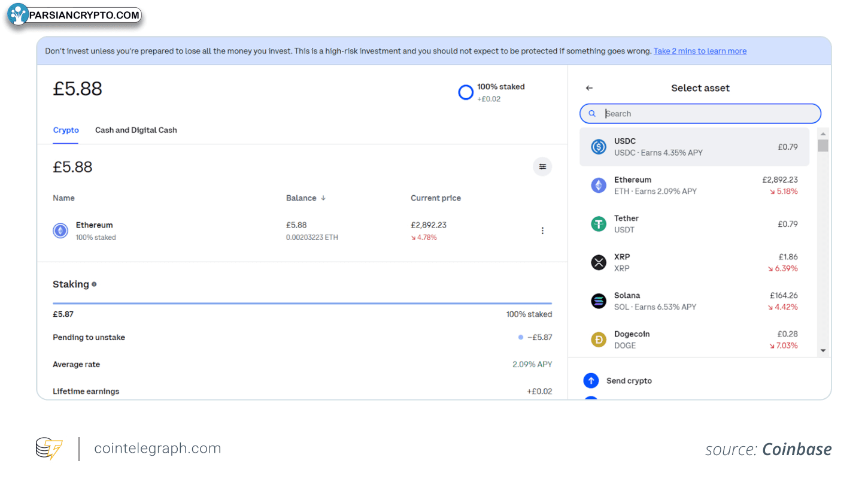The height and width of the screenshot is (497, 868).
Task: Click the staking progress bar
Action: pyautogui.click(x=302, y=304)
